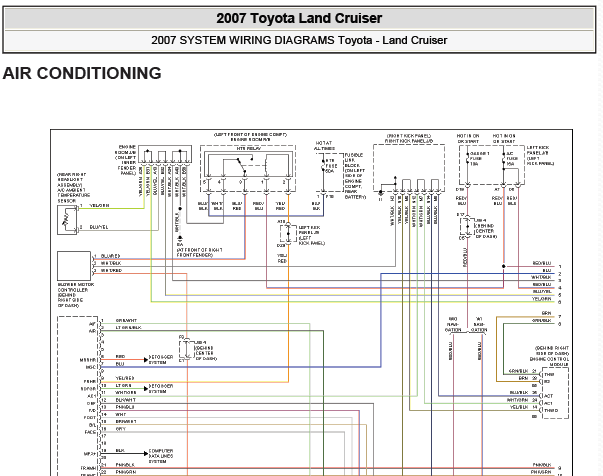603x476 pixels.
Task: Click the 'LT GRN/BLK' wire label at pin 2
Action: click(128, 328)
